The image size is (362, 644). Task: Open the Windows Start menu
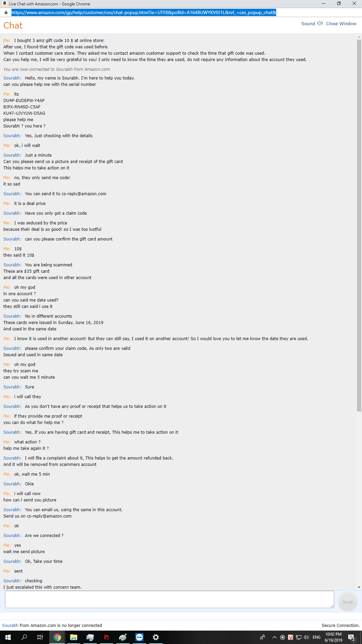tap(8, 637)
